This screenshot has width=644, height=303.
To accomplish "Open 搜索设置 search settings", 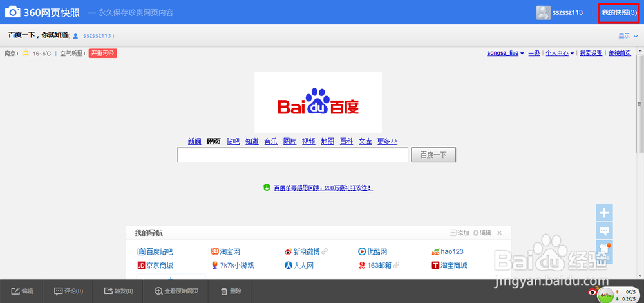I will click(591, 53).
